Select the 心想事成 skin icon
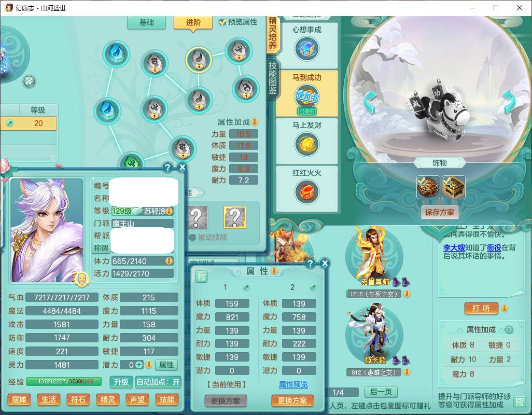 pyautogui.click(x=307, y=49)
